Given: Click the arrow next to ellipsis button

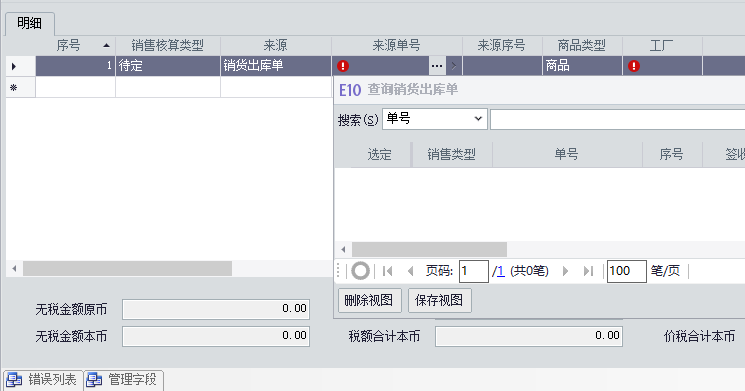Looking at the screenshot, I should pos(454,66).
